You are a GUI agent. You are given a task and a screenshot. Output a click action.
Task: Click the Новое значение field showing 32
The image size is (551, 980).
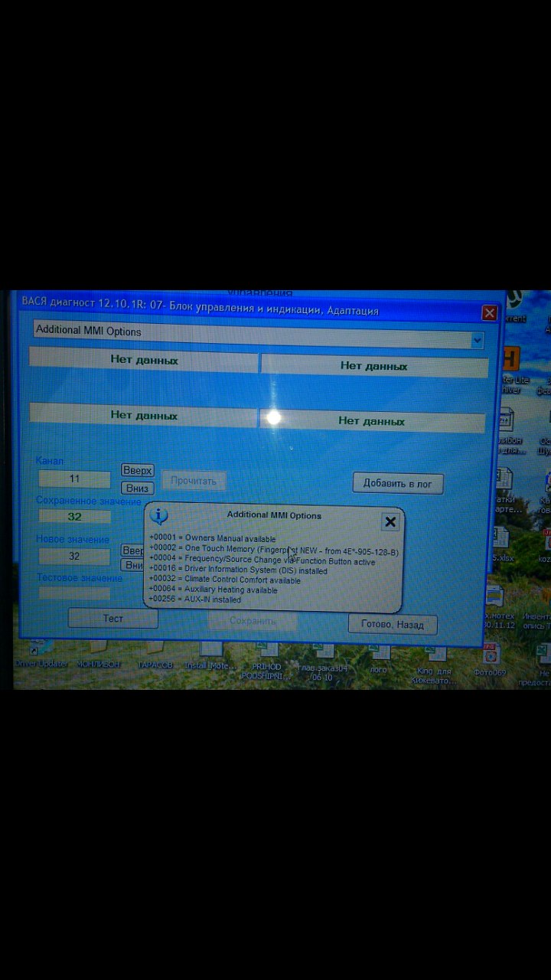tap(74, 556)
